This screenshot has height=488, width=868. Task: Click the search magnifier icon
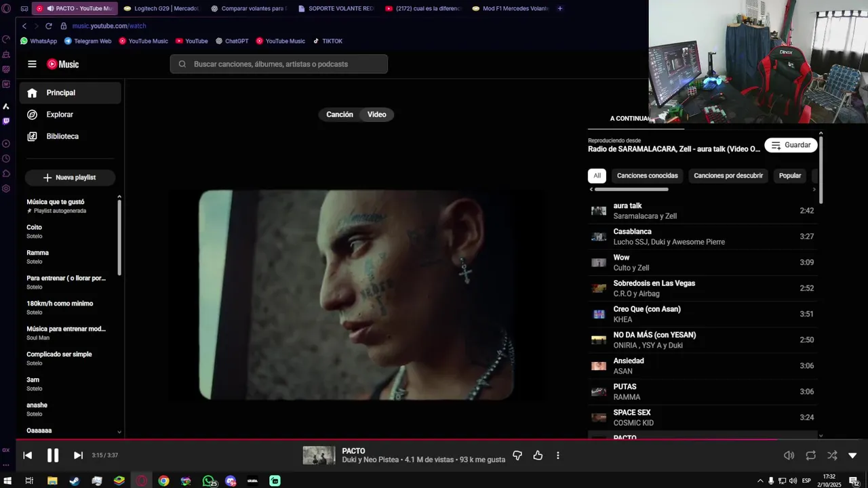coord(182,64)
